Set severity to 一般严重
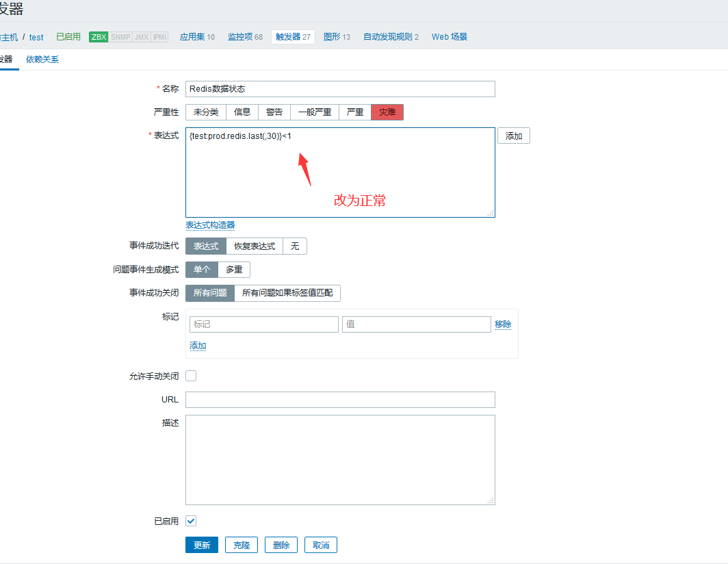Viewport: 728px width, 564px height. 315,112
